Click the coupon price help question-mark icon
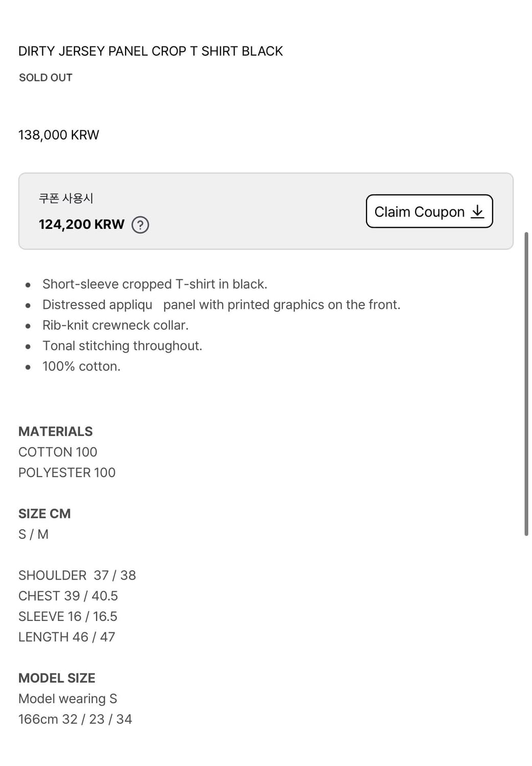532x766 pixels. (140, 225)
